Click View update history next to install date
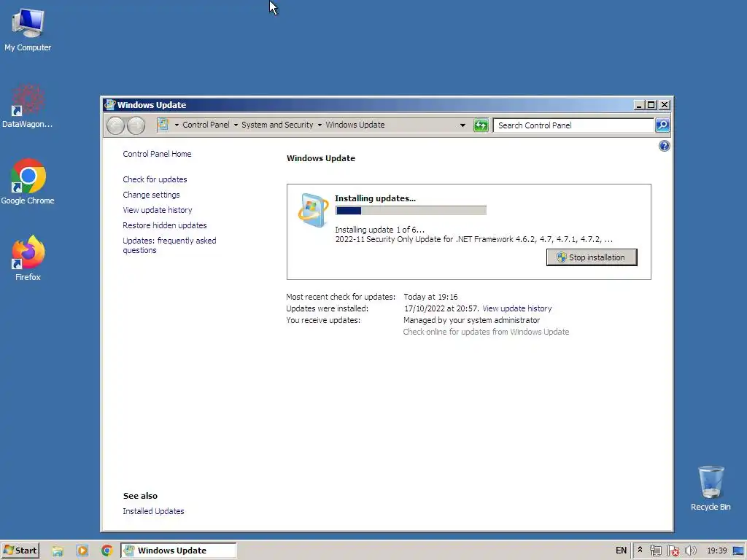Screen dimensions: 747x560 (x=517, y=308)
